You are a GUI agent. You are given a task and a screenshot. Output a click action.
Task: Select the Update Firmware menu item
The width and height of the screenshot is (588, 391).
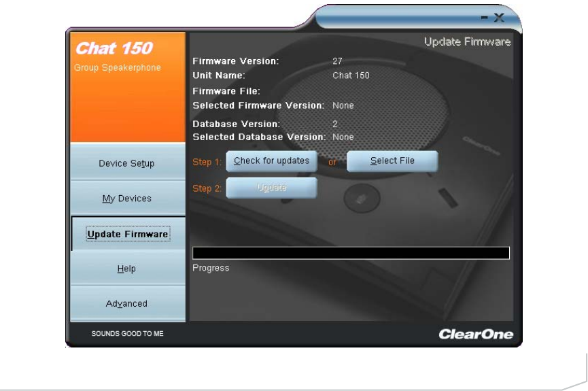click(x=128, y=234)
